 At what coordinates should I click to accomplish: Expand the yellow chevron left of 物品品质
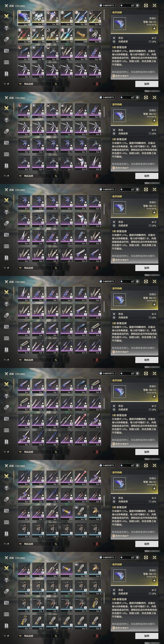(x=20, y=84)
